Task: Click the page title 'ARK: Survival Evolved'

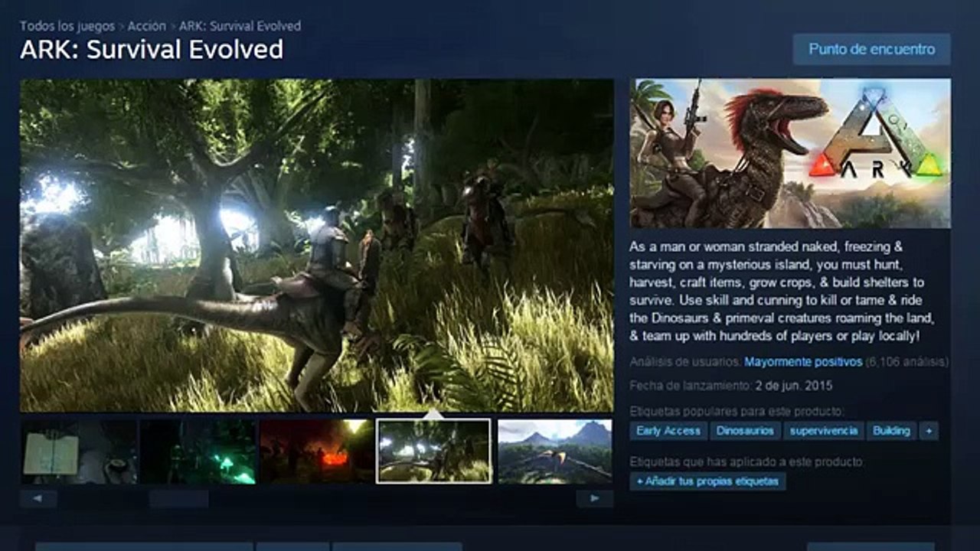Action: point(152,50)
